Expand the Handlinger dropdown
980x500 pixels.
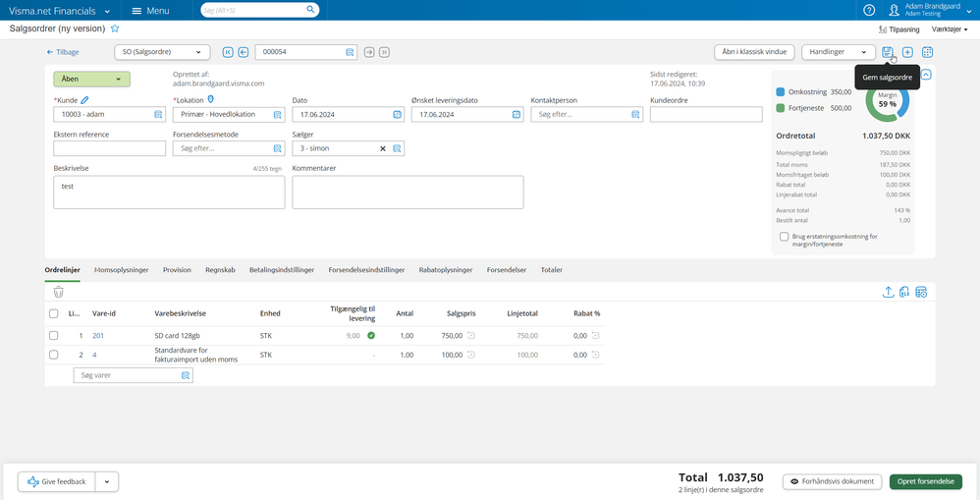839,52
